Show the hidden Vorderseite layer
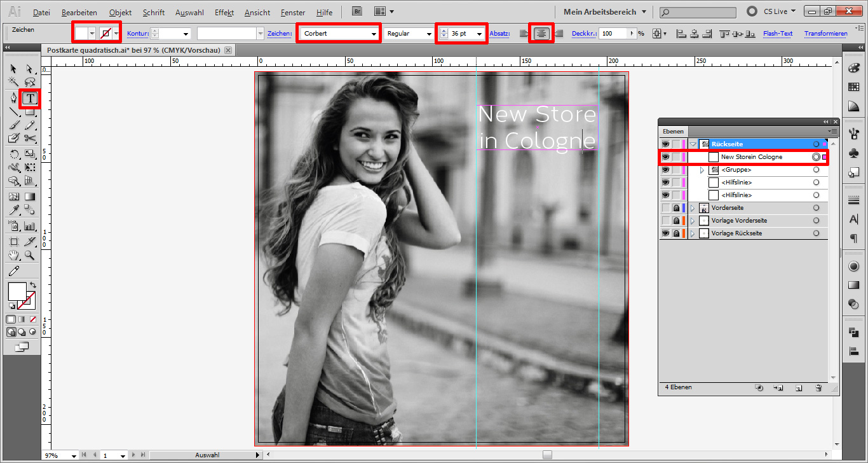The height and width of the screenshot is (463, 868). point(665,208)
